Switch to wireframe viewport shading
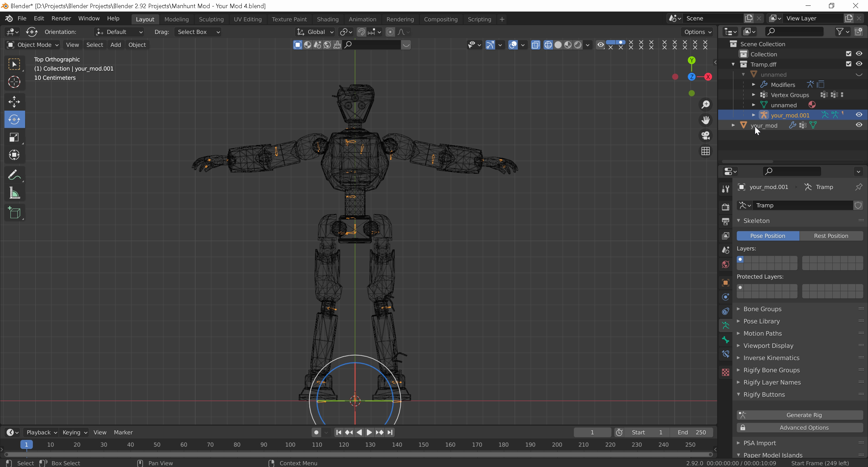Image resolution: width=868 pixels, height=467 pixels. 548,45
